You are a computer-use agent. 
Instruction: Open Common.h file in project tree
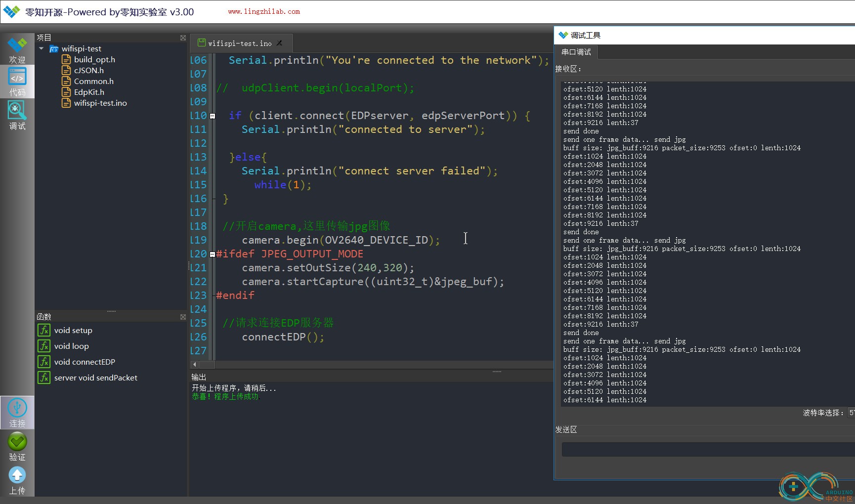click(x=94, y=81)
